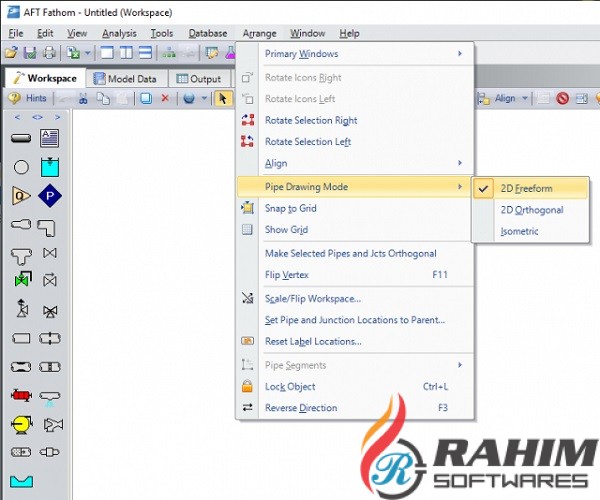Image resolution: width=600 pixels, height=500 pixels.
Task: Select the Bend elbow junction icon
Action: click(46, 228)
